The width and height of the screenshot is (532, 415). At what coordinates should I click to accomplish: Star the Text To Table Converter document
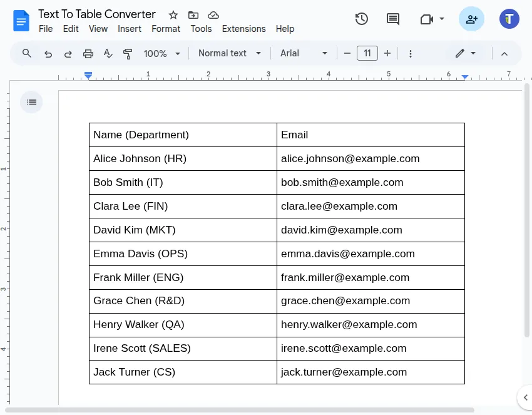pos(172,15)
